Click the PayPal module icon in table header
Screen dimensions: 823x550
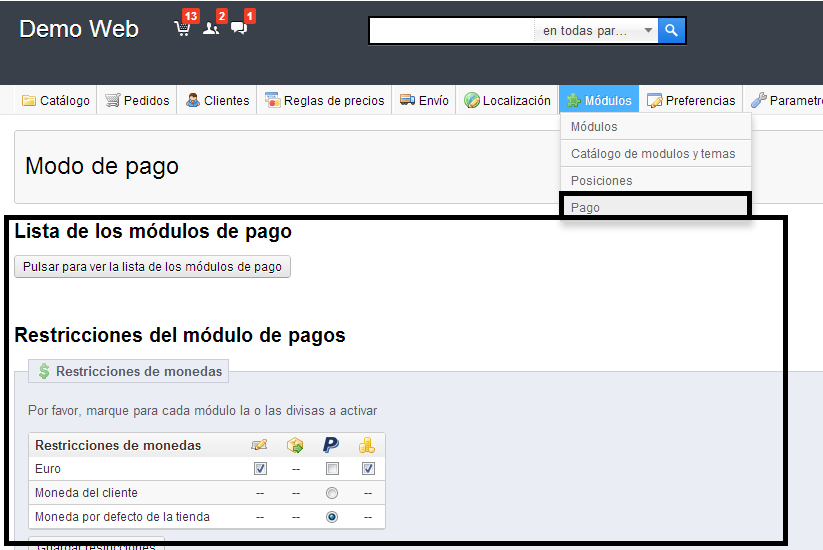pyautogui.click(x=331, y=445)
